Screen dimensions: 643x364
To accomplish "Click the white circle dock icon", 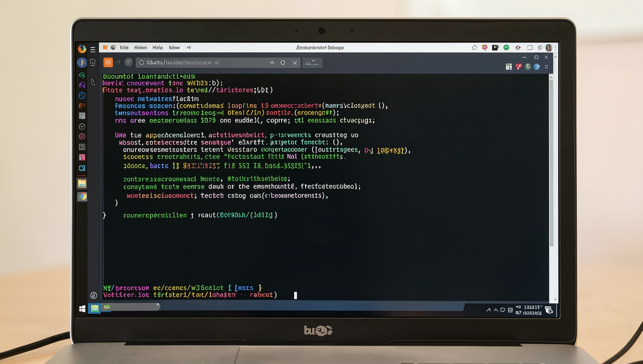I will [x=82, y=127].
